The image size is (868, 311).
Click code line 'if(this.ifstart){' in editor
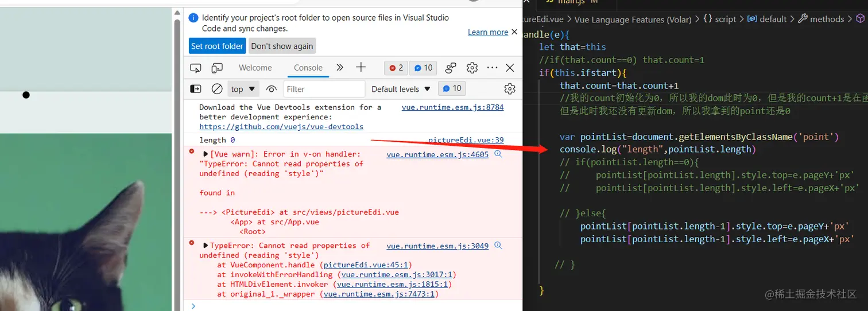(x=582, y=72)
